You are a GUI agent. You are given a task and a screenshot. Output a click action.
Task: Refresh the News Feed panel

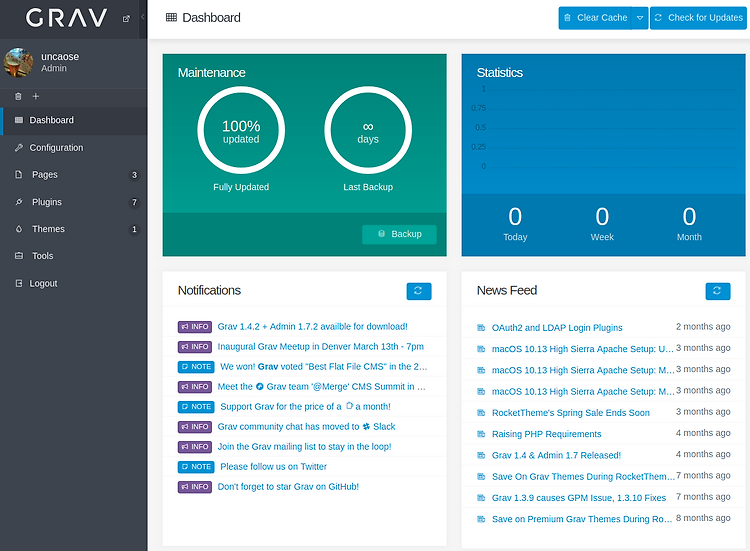coord(718,291)
